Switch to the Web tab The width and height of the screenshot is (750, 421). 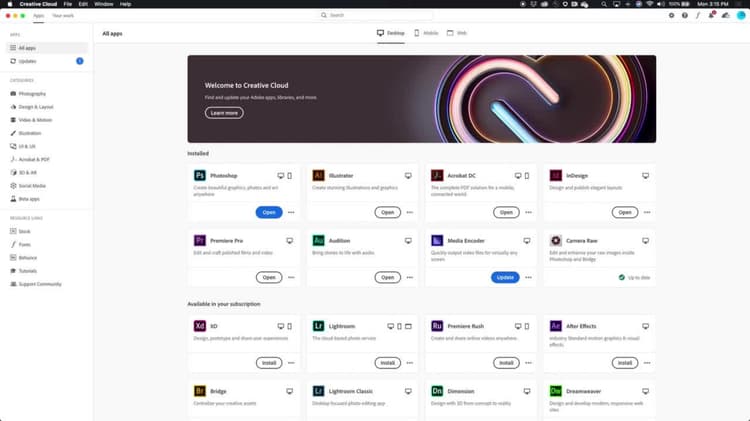tap(457, 33)
